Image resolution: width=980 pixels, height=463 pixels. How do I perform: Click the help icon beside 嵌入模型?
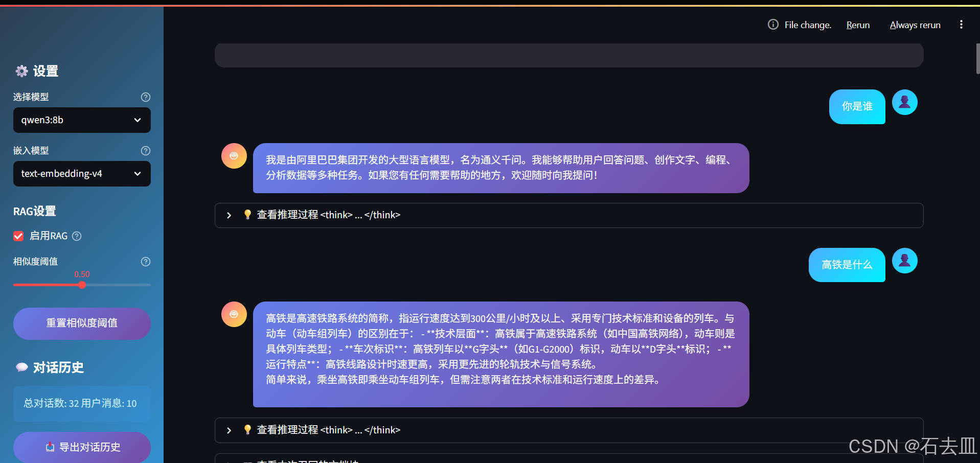(x=145, y=151)
